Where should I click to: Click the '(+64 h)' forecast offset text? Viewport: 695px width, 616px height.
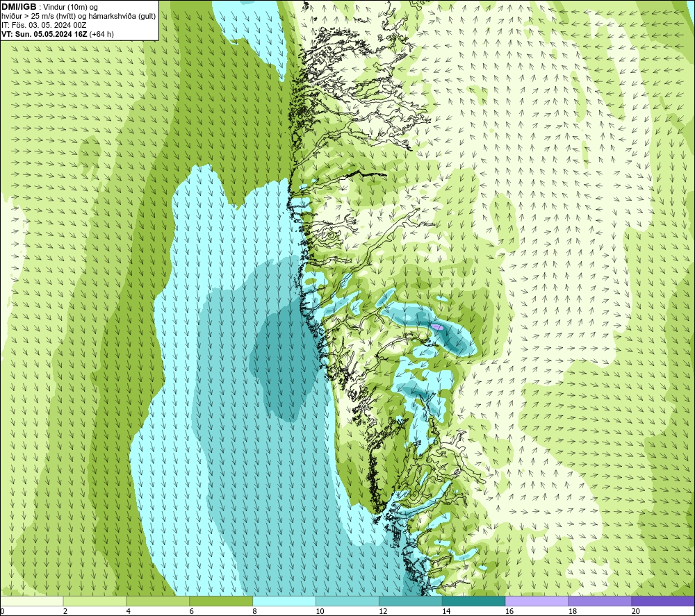[101, 34]
